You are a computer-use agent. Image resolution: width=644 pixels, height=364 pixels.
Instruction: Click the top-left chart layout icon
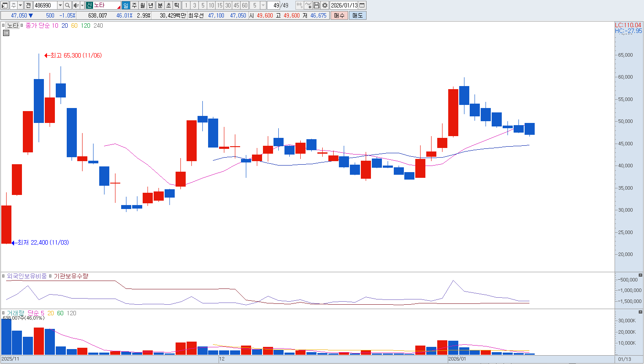point(5,5)
